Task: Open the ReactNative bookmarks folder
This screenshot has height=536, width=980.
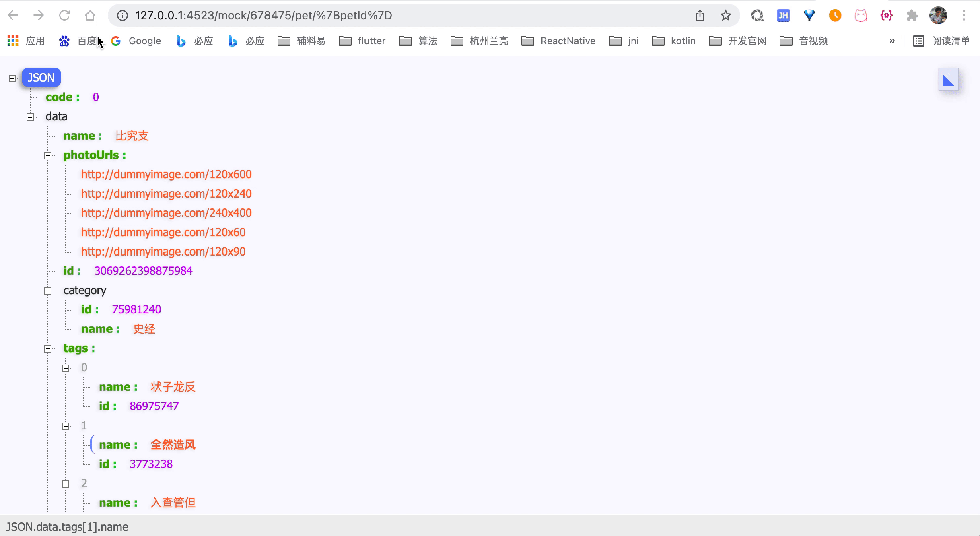Action: 558,41
